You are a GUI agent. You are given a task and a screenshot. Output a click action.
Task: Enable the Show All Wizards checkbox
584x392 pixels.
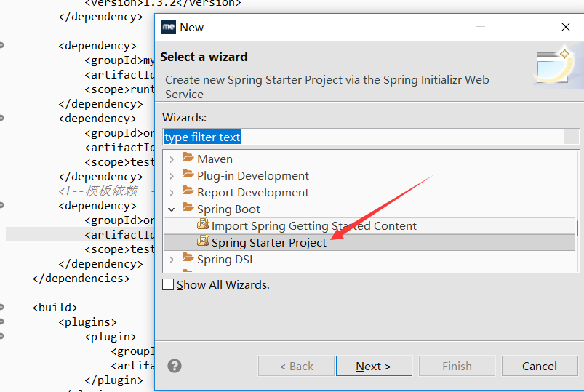click(x=168, y=284)
